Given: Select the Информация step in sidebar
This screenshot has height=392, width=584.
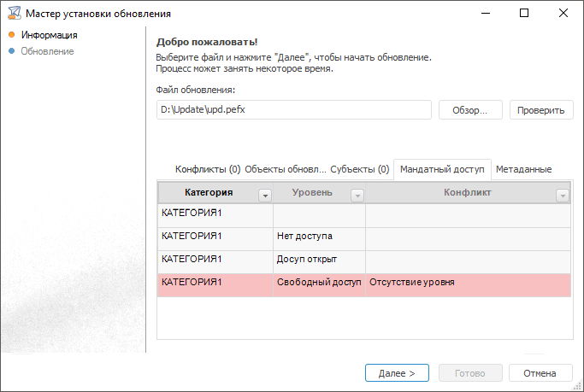Looking at the screenshot, I should click(x=50, y=35).
